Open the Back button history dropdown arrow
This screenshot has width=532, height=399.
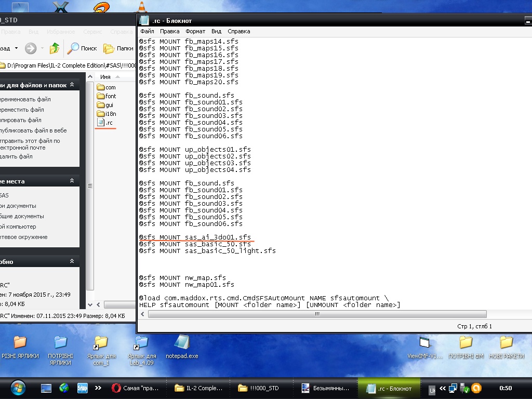pyautogui.click(x=17, y=48)
